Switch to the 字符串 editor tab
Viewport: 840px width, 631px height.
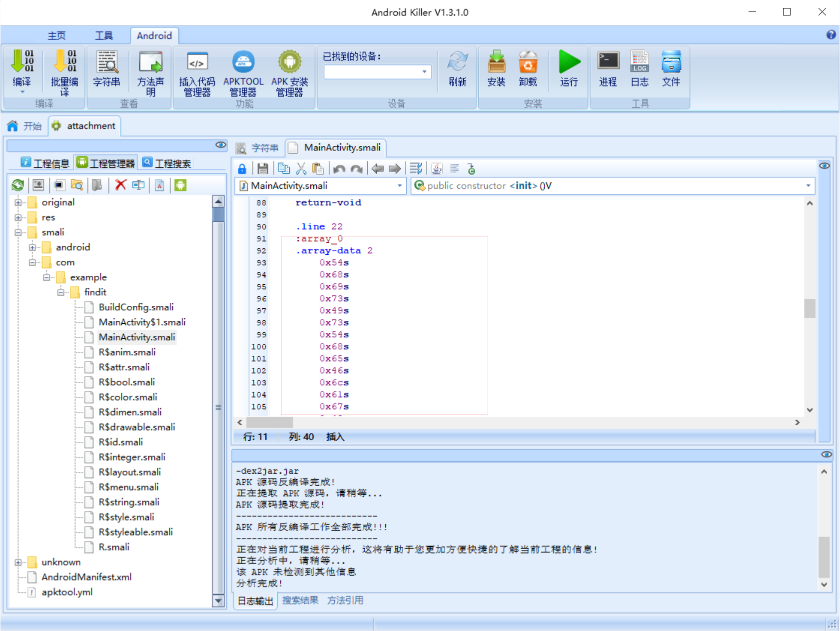[258, 148]
